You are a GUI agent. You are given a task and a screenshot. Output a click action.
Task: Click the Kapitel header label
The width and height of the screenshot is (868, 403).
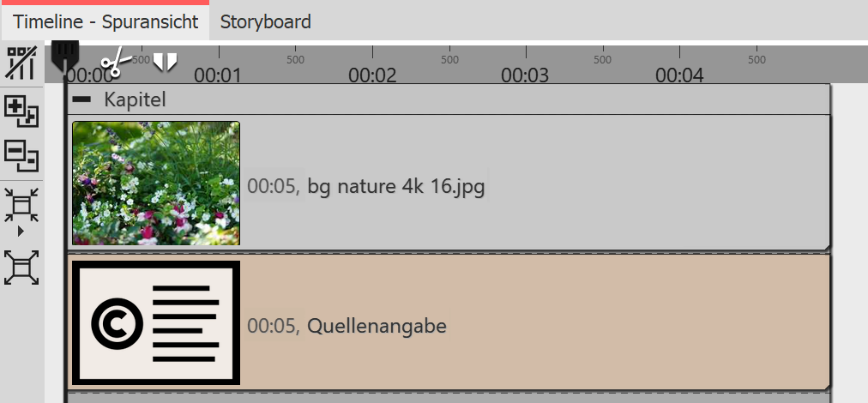point(135,99)
